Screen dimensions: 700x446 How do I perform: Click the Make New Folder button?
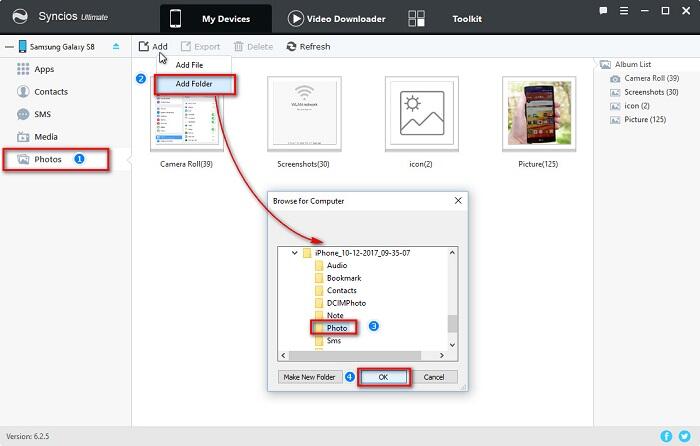click(x=309, y=377)
